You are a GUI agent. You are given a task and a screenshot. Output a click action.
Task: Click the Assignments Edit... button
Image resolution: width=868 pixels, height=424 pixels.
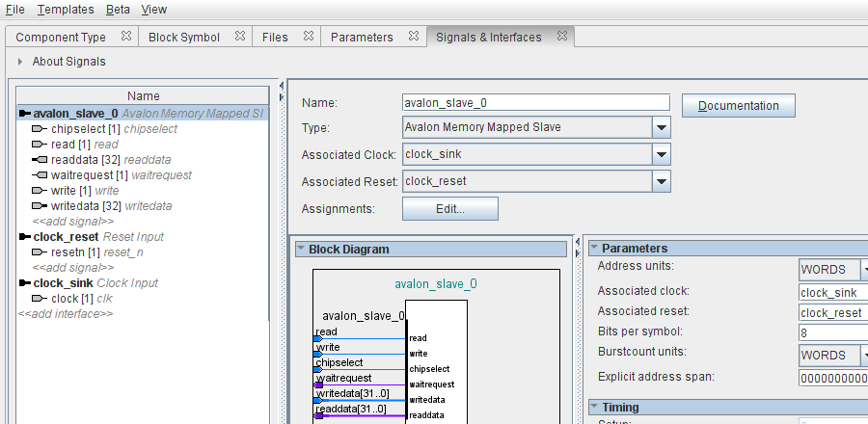click(450, 209)
